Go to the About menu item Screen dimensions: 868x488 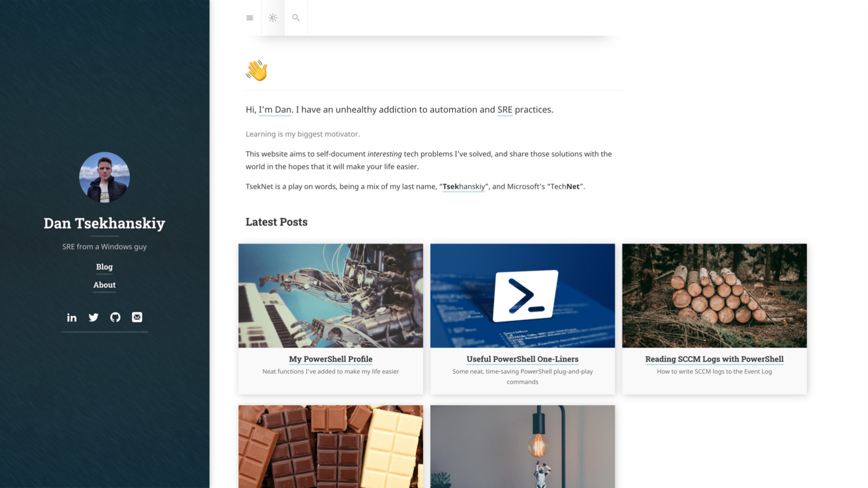104,285
